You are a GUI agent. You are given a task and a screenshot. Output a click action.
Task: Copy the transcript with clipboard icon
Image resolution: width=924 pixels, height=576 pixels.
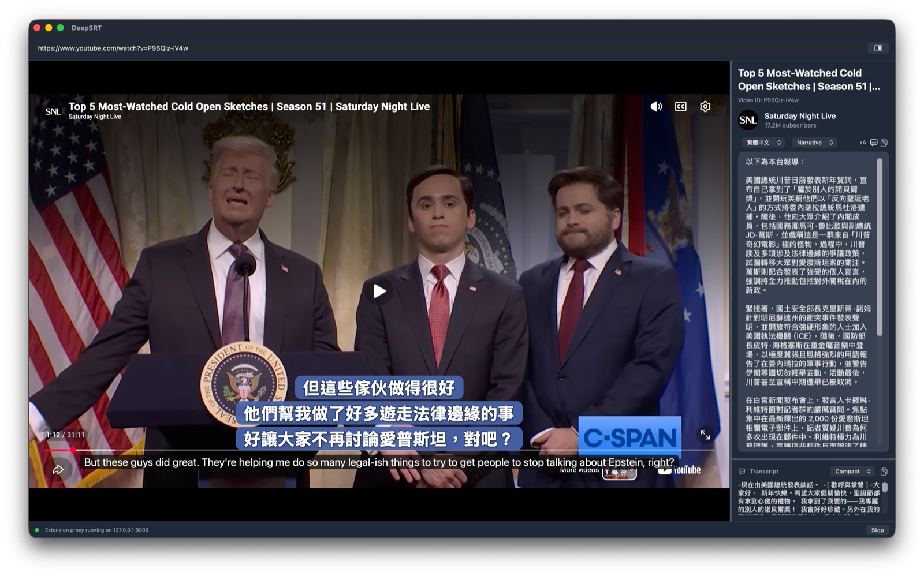click(884, 472)
